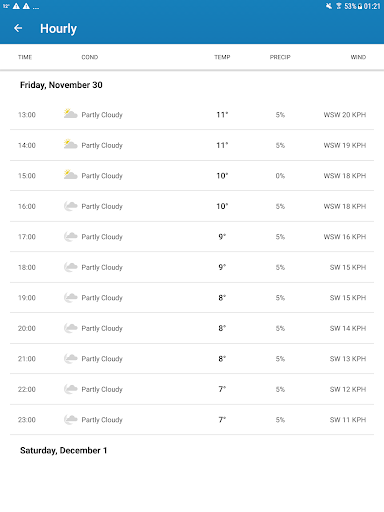Go back using the arrow icon
The image size is (384, 512).
tap(18, 28)
